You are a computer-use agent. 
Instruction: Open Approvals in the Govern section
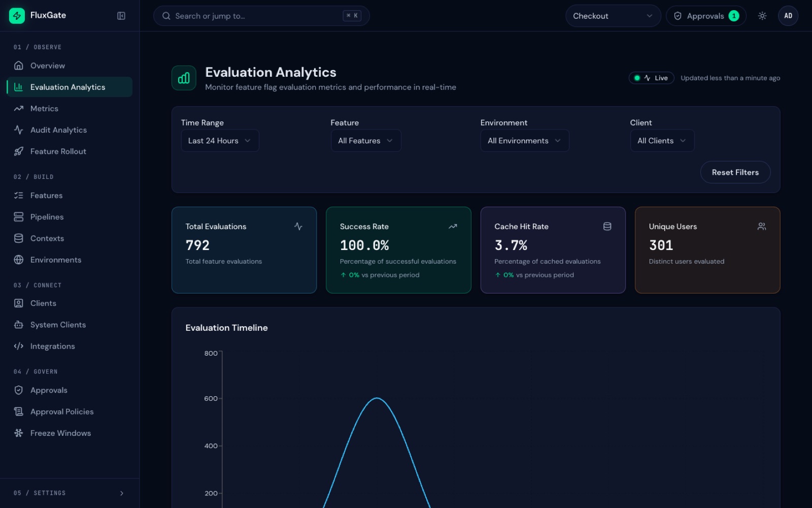tap(70, 390)
